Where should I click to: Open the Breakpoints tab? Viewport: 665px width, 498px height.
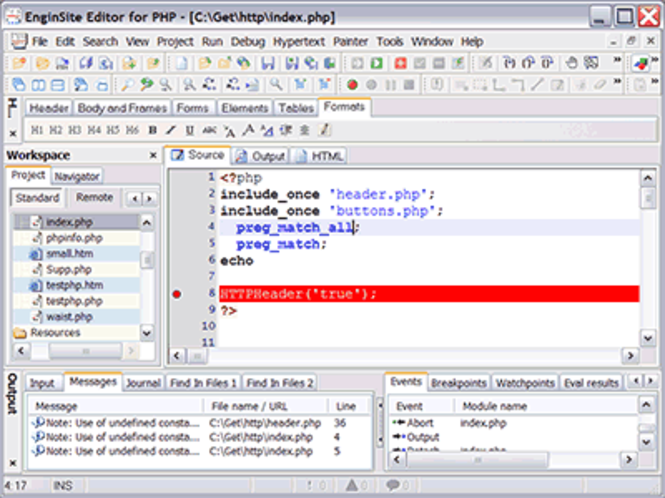(458, 383)
